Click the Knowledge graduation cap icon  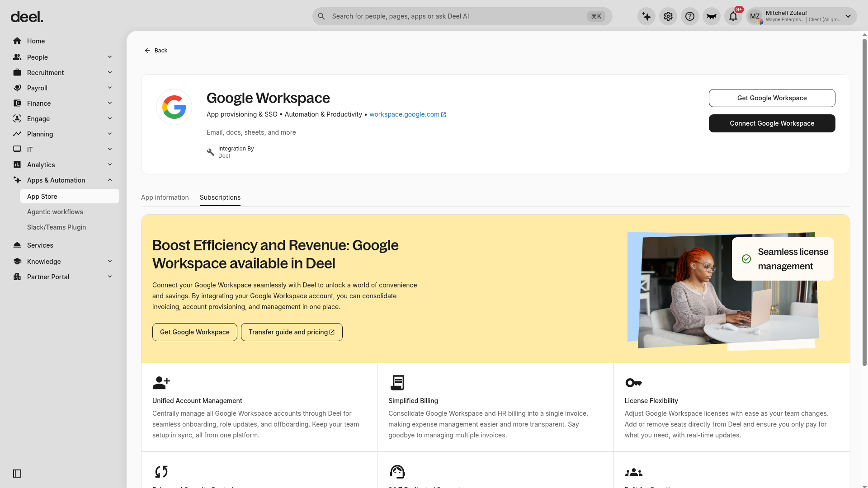point(17,262)
